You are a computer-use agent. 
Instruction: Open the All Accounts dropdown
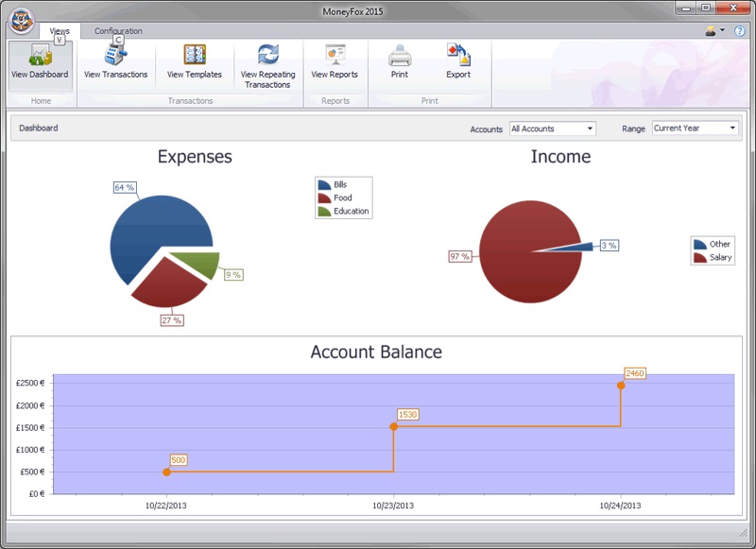553,129
